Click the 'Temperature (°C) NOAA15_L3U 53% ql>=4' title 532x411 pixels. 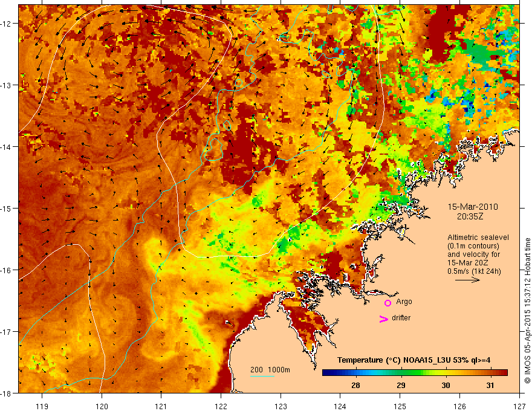point(414,360)
